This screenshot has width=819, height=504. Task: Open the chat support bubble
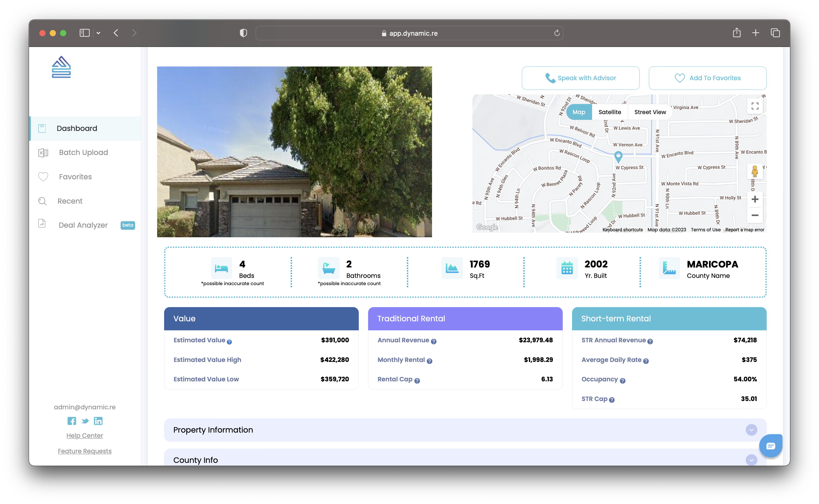(770, 446)
